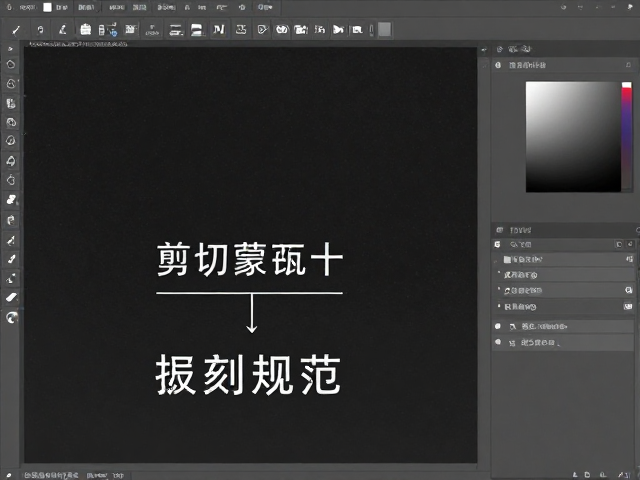Collapse the right panels with the arrow beside the canvas
The image size is (640, 480).
tap(484, 50)
